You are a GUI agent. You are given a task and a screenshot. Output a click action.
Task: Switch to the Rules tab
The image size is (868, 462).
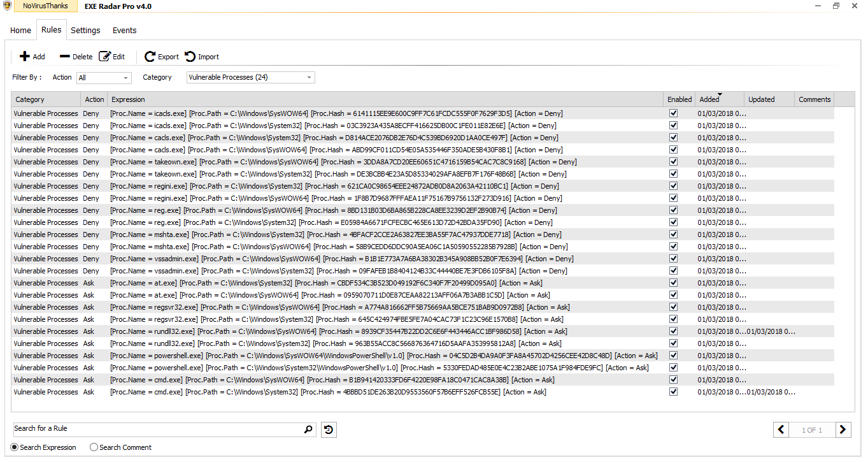(51, 30)
